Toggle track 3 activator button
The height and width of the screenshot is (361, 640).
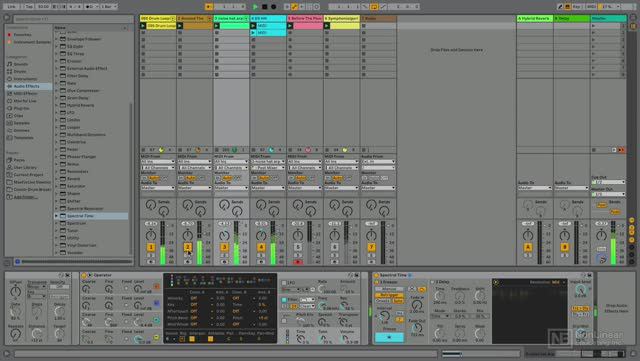224,247
